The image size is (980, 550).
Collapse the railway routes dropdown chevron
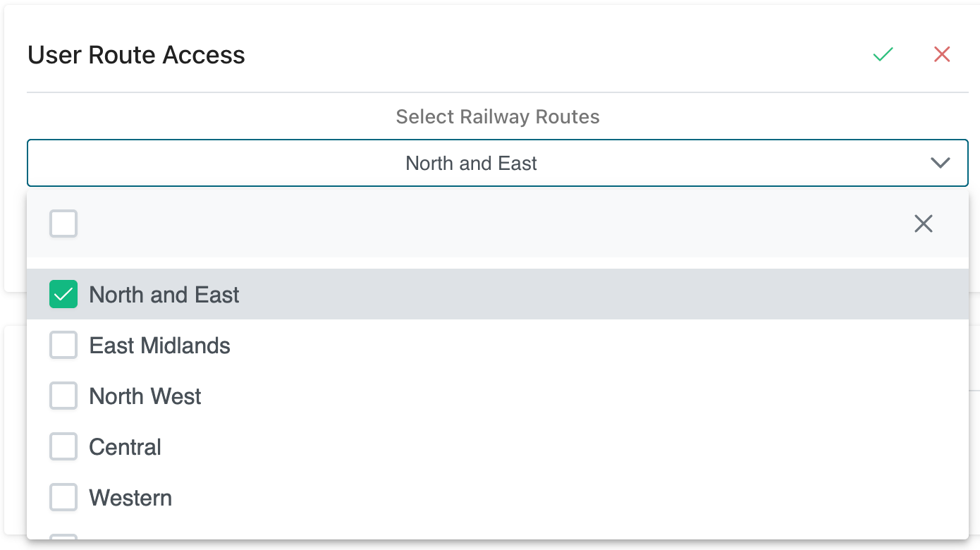(x=941, y=163)
